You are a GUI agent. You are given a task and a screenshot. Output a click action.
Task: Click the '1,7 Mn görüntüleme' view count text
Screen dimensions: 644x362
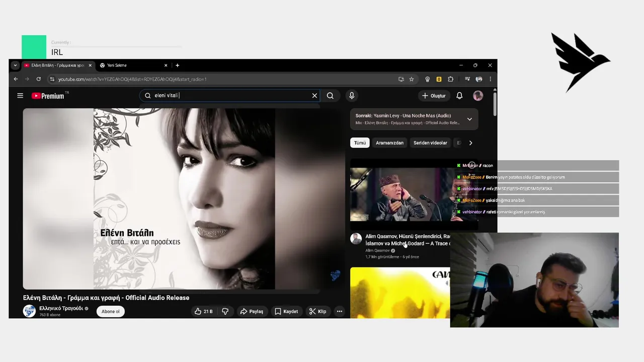coord(382,257)
